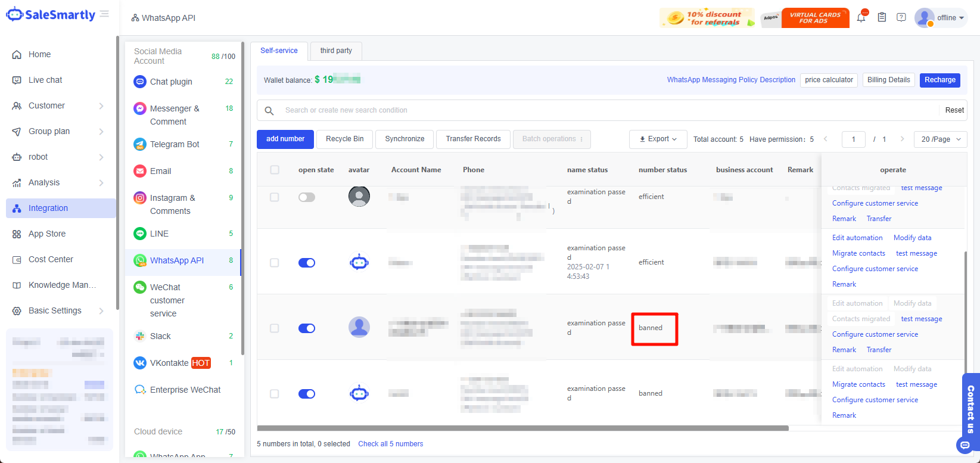Screen dimensions: 980x463
Task: Open the Slack channel
Action: [160, 336]
